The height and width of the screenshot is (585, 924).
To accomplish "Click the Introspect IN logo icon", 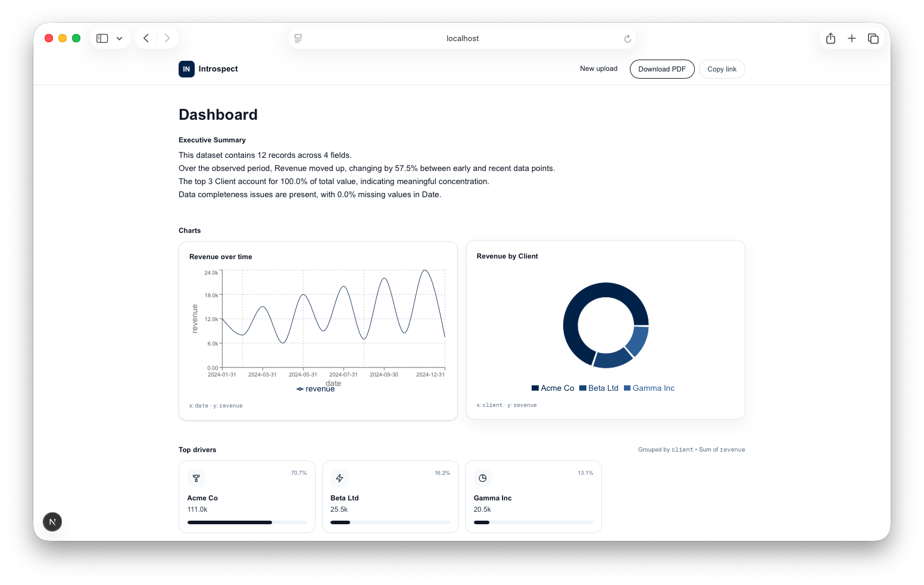I will [186, 69].
